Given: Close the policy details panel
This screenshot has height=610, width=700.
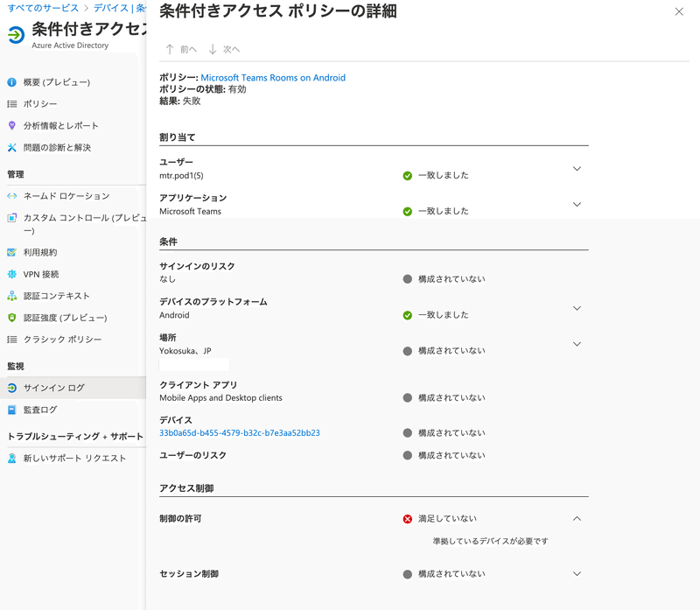Looking at the screenshot, I should [679, 11].
